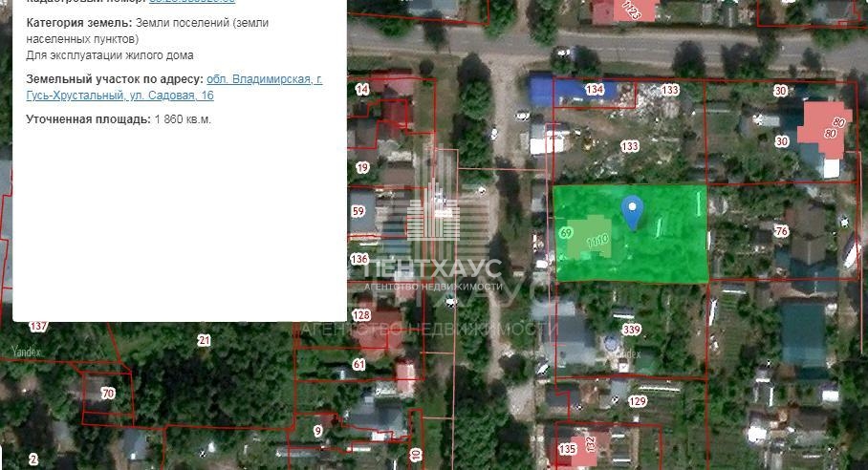
Task: Click the 'Для эксплуатации жилого дома' text
Action: (110, 55)
